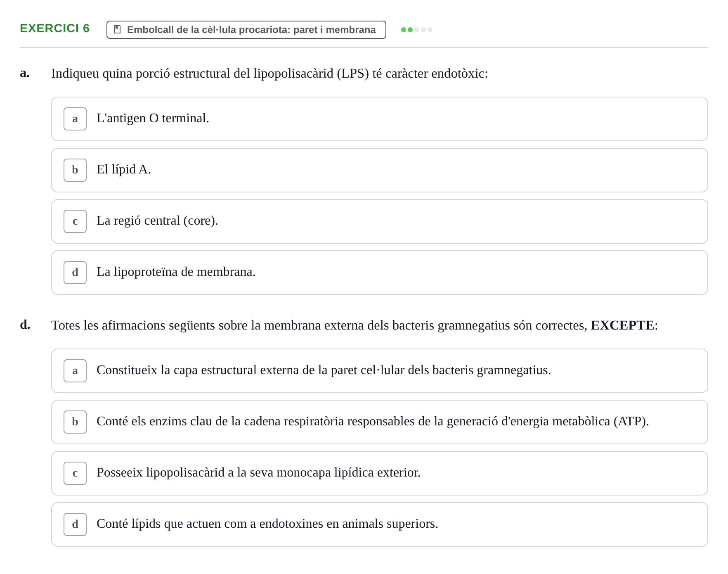Pick 'La lipoproteïna de membrana' option
Image resolution: width=728 pixels, height=574 pixels.
380,273
